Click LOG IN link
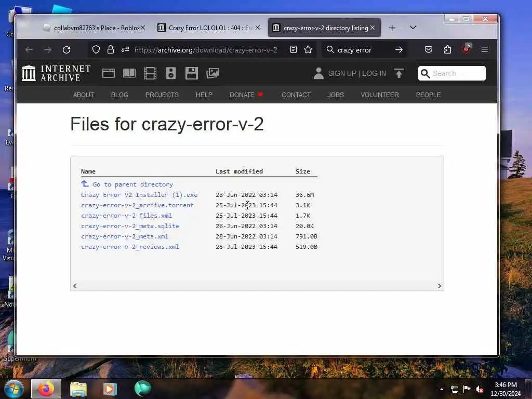The width and height of the screenshot is (532, 399). coord(374,73)
